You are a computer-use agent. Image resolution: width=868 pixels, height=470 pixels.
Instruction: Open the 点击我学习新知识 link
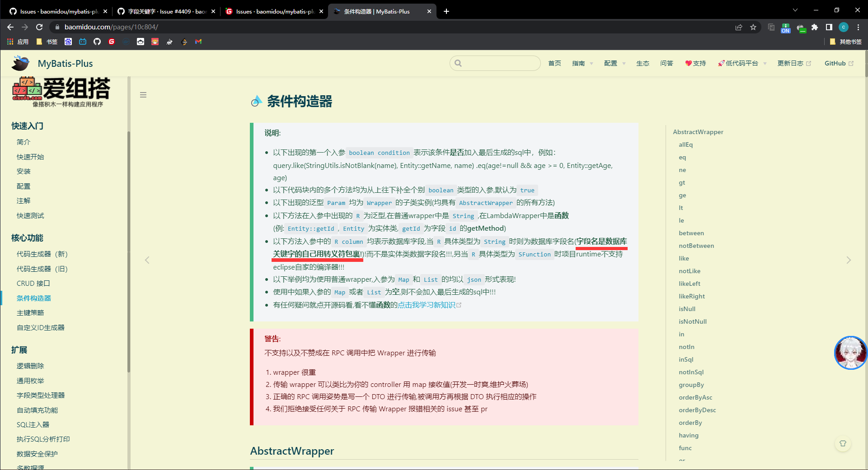[427, 305]
